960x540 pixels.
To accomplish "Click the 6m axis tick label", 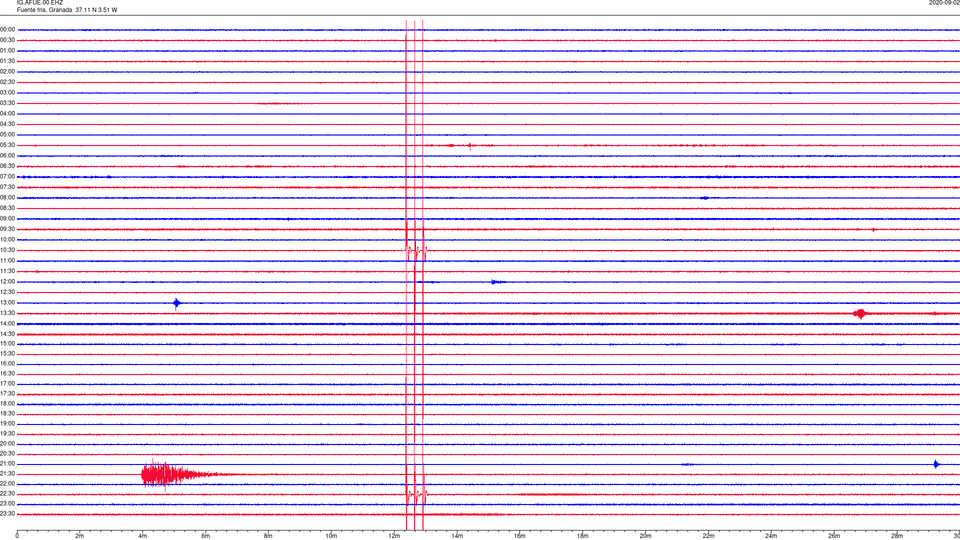I will [206, 536].
